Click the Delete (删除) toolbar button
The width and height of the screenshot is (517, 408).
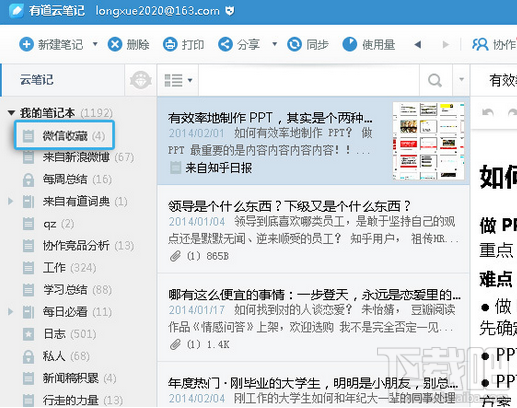click(129, 44)
